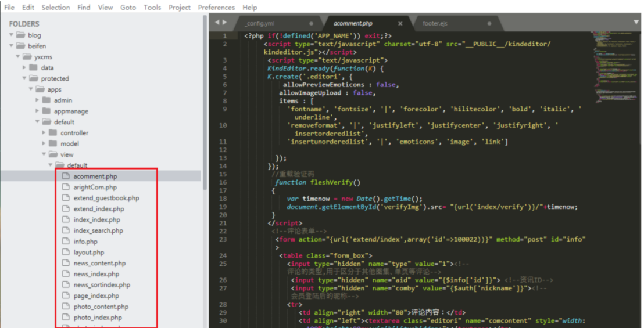Expand the data folder

click(x=24, y=67)
